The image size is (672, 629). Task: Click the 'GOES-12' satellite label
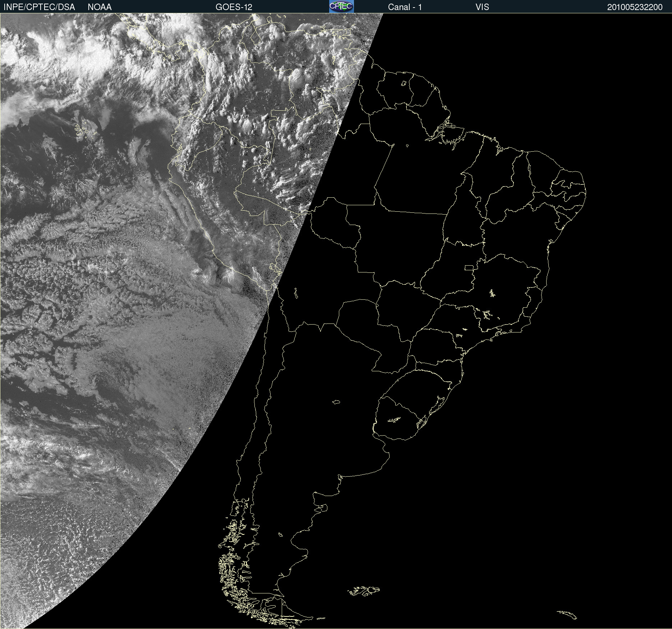(234, 7)
